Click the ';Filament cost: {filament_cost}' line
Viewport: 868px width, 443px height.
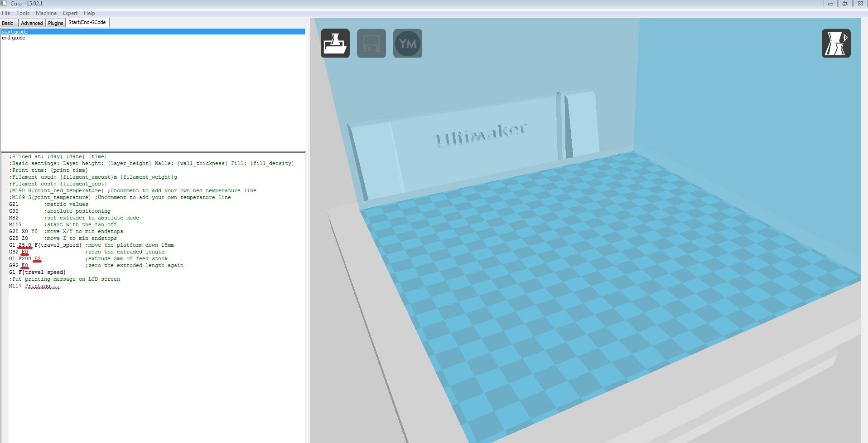58,184
